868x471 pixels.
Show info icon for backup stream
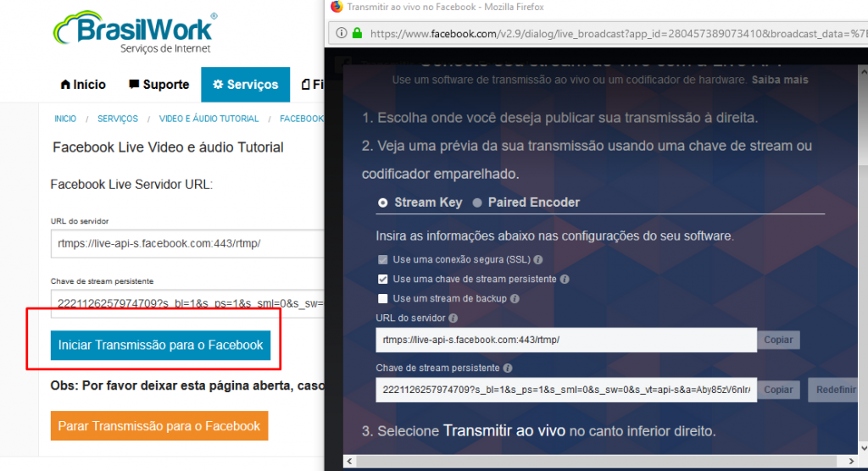[x=515, y=299]
